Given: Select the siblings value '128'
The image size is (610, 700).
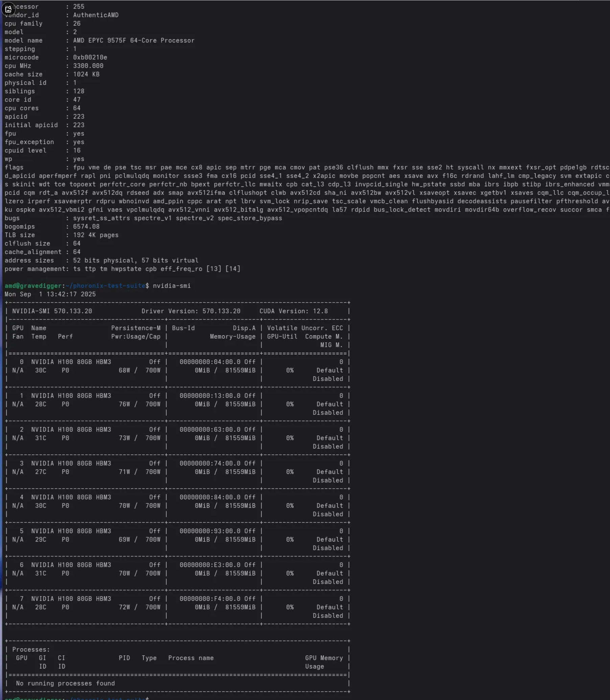Looking at the screenshot, I should tap(79, 91).
